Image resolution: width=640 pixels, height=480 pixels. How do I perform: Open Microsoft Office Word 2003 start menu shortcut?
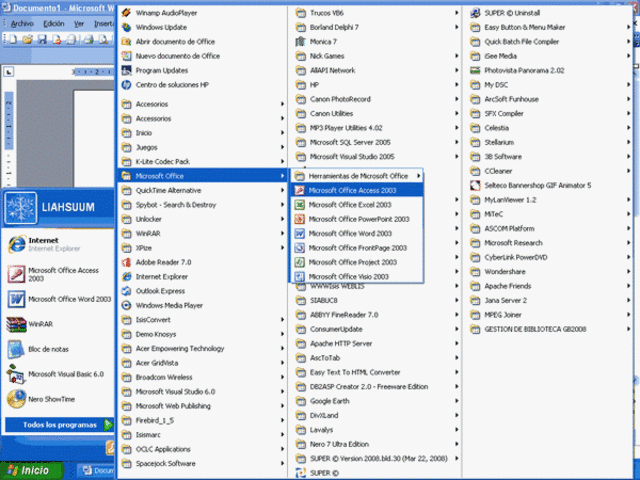point(58,299)
